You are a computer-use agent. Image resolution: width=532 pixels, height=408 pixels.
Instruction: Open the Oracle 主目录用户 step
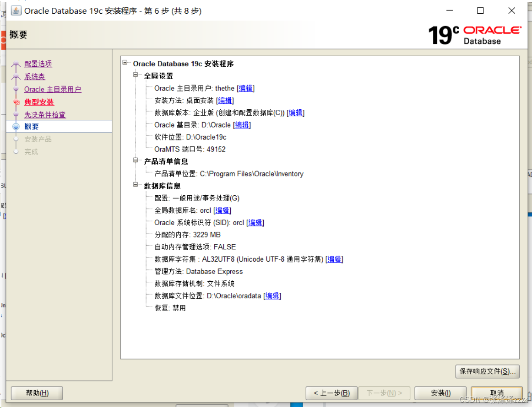point(53,90)
